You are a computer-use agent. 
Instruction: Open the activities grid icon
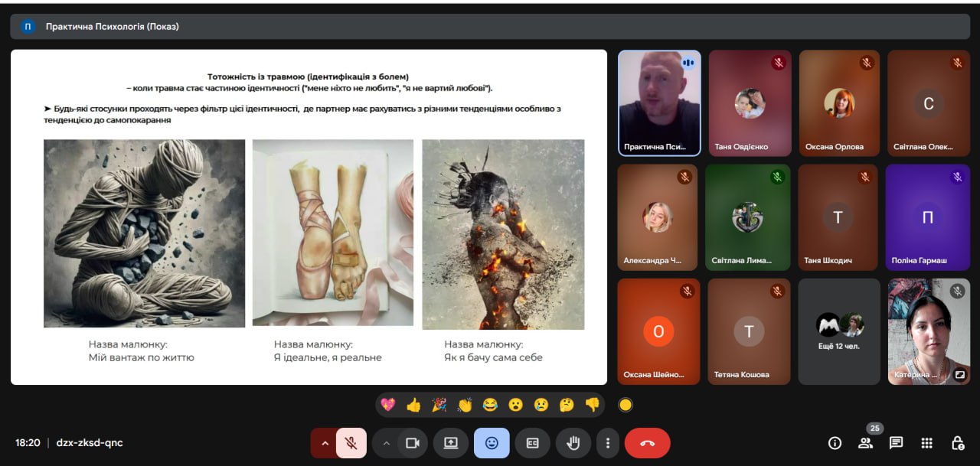click(x=926, y=443)
